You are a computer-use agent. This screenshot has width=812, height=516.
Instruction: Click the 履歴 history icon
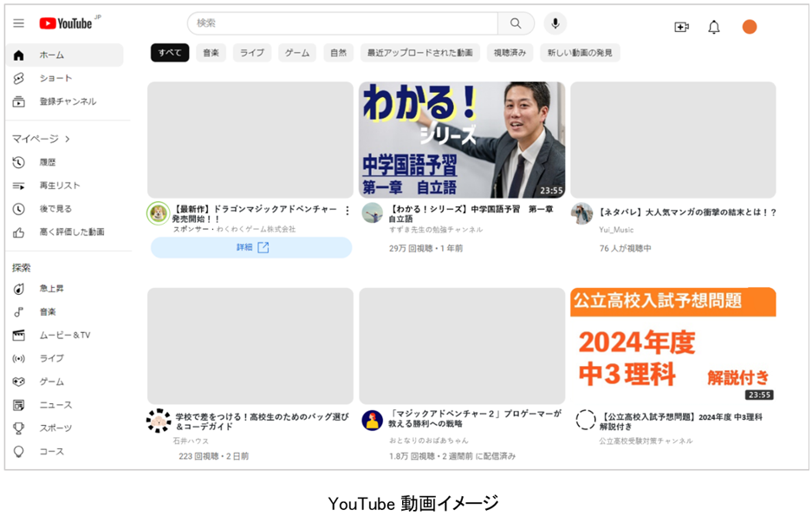[19, 162]
